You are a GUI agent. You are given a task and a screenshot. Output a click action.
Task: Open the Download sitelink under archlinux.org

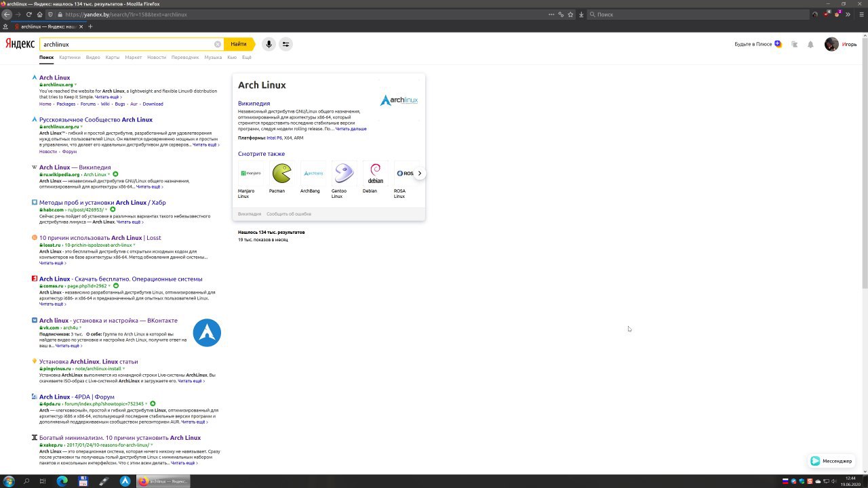tap(153, 104)
